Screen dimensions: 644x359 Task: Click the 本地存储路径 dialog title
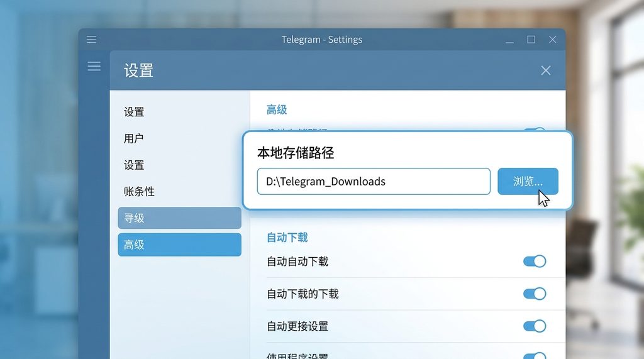pyautogui.click(x=296, y=153)
